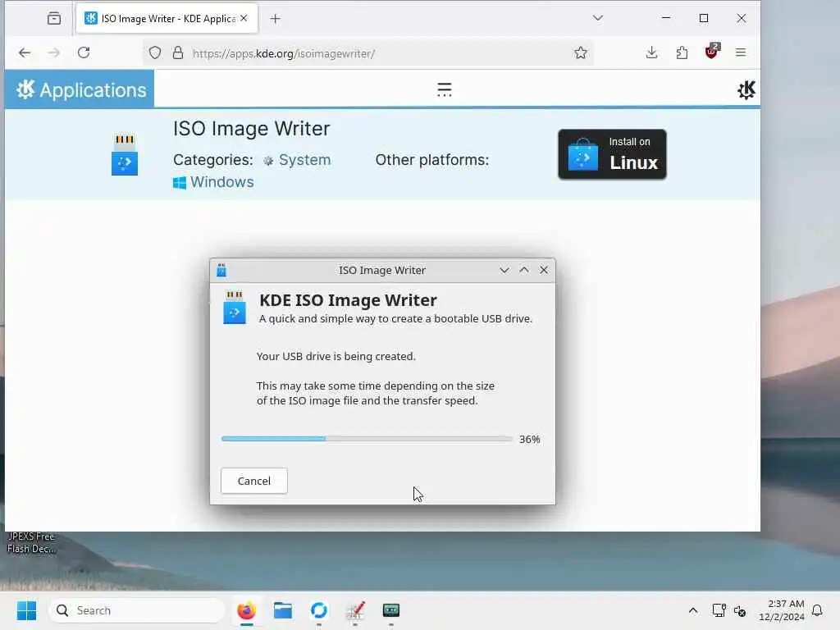This screenshot has width=840, height=630.
Task: Open the list all tabs dropdown
Action: pos(598,18)
